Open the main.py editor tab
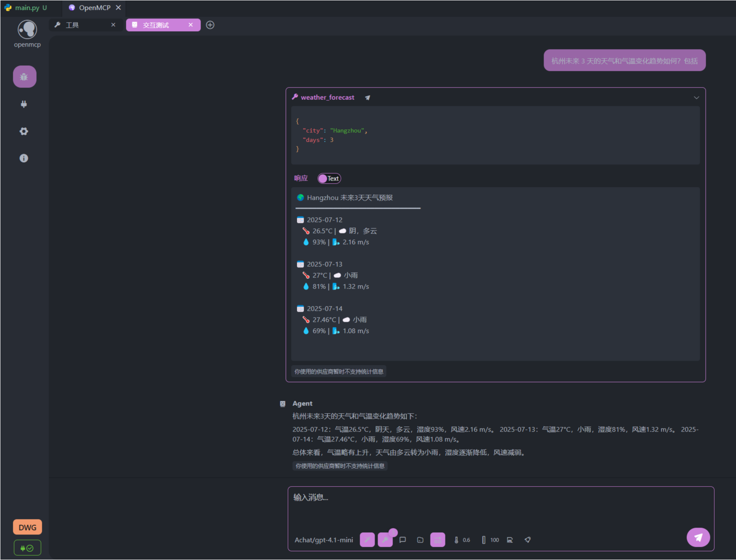This screenshot has height=560, width=736. point(31,8)
